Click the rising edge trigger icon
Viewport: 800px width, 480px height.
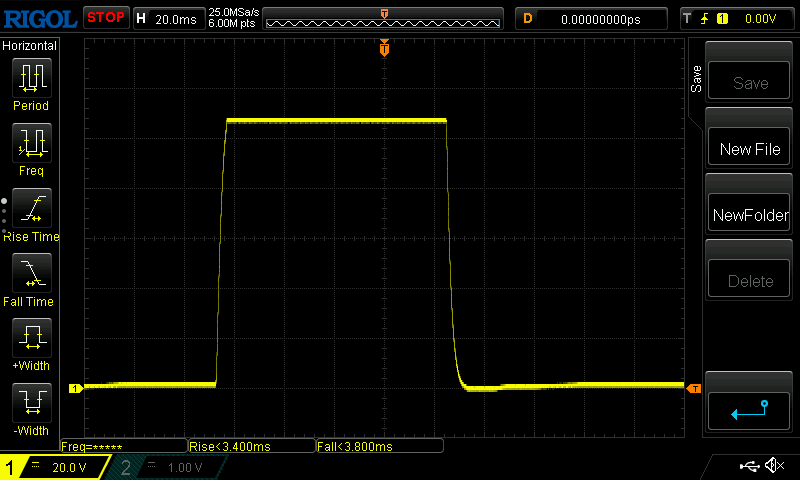tap(705, 19)
